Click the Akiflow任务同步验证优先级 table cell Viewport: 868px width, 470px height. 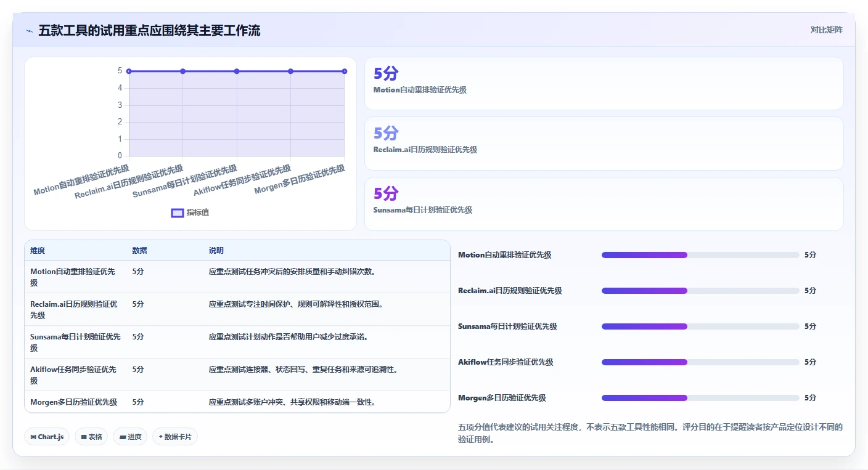click(75, 375)
